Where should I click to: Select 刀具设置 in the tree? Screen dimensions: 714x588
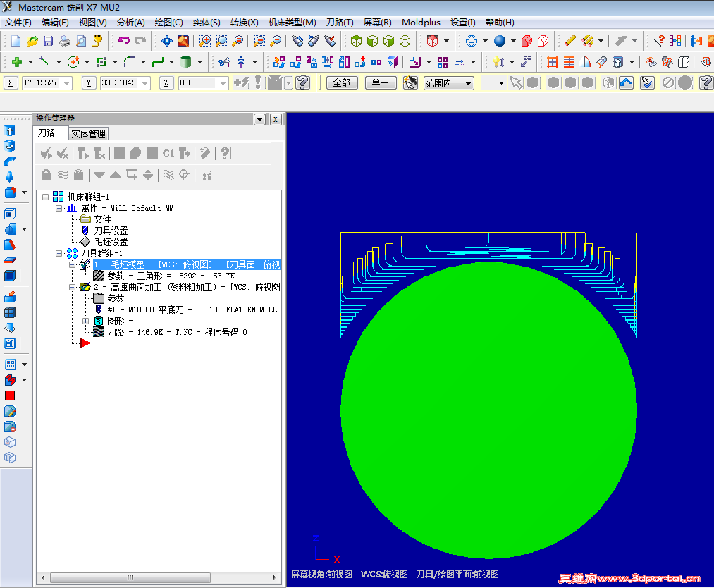(x=111, y=231)
